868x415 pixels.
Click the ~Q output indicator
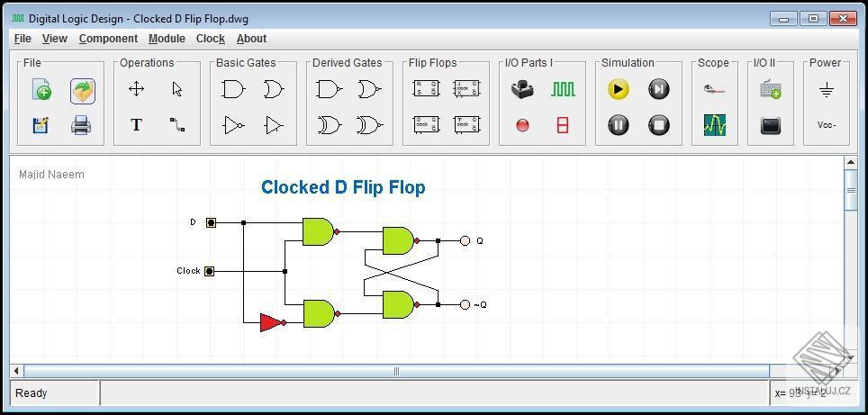click(x=465, y=304)
